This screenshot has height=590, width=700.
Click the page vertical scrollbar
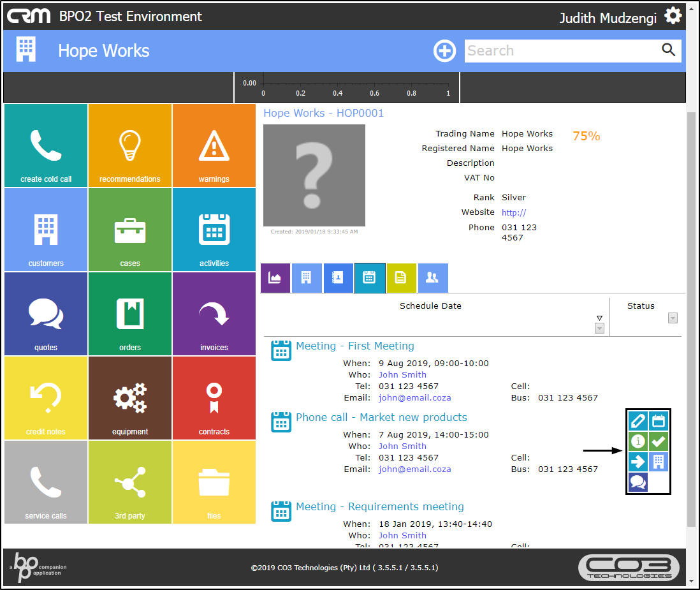tap(692, 320)
